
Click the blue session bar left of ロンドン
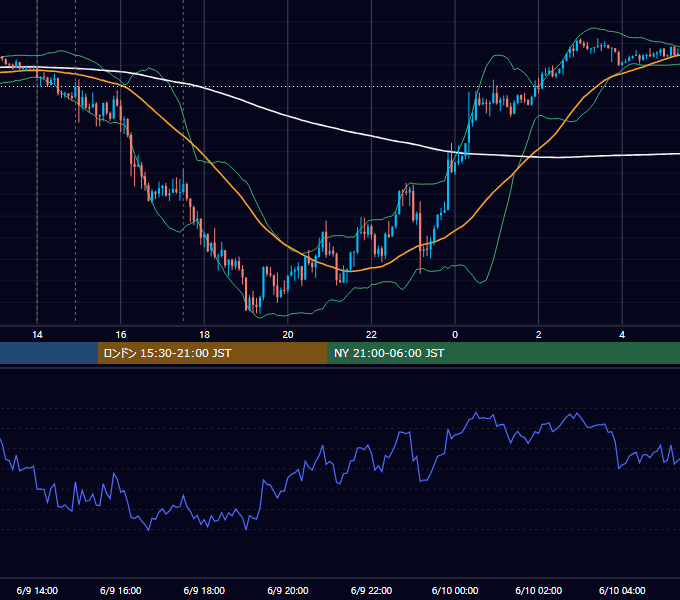point(49,353)
